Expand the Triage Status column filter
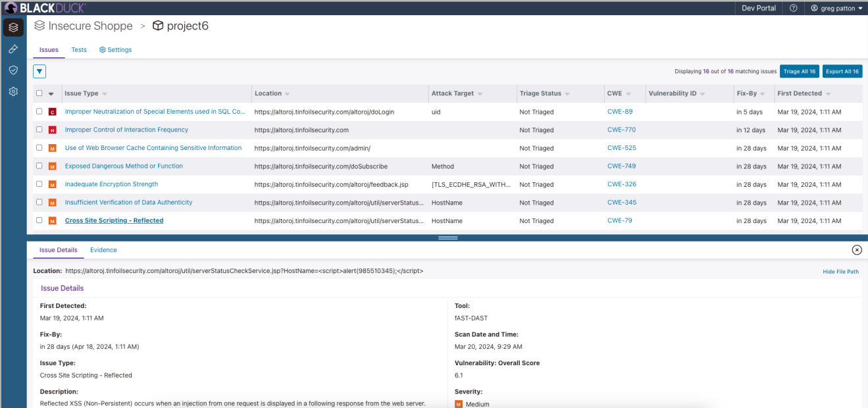Image resolution: width=868 pixels, height=408 pixels. 567,94
